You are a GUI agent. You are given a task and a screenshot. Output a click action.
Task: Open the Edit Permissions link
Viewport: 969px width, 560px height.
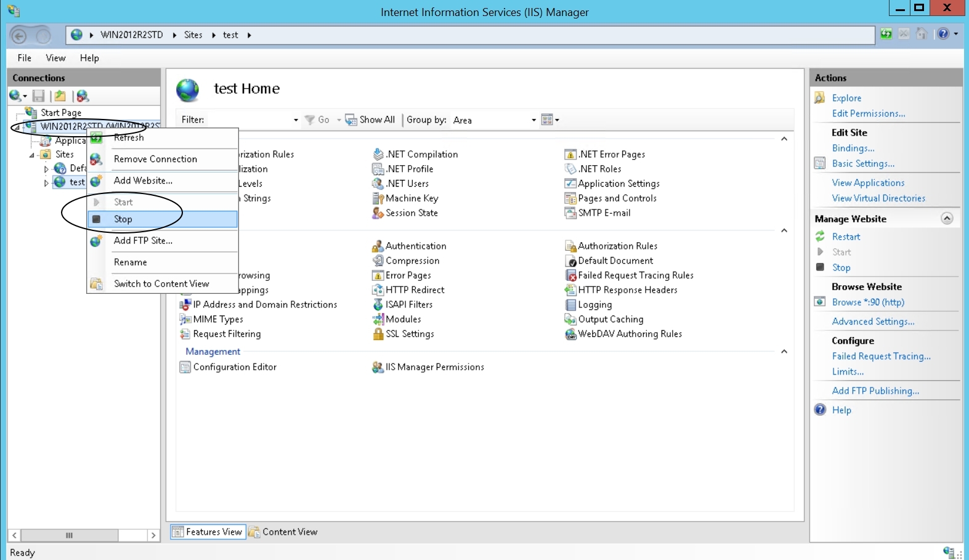(x=869, y=113)
